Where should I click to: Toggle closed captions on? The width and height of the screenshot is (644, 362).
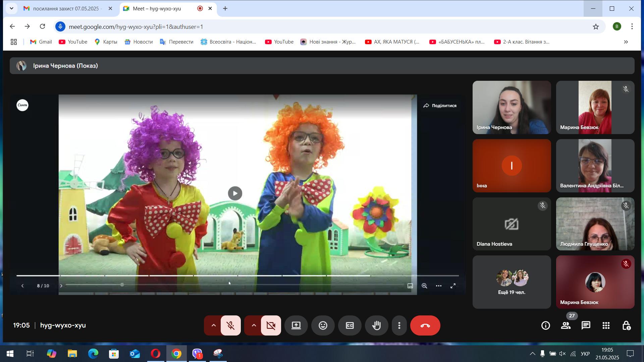350,325
